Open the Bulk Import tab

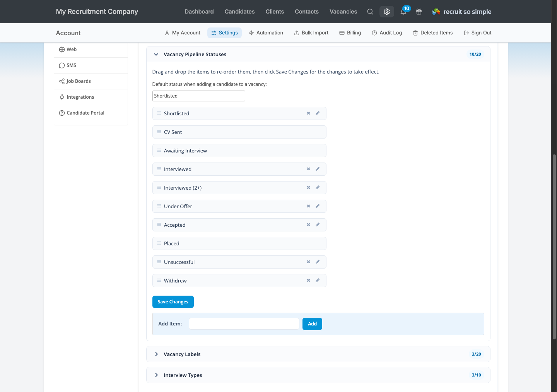311,33
